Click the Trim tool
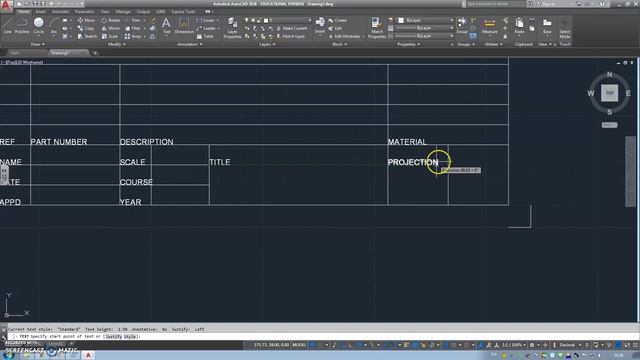 (x=133, y=20)
